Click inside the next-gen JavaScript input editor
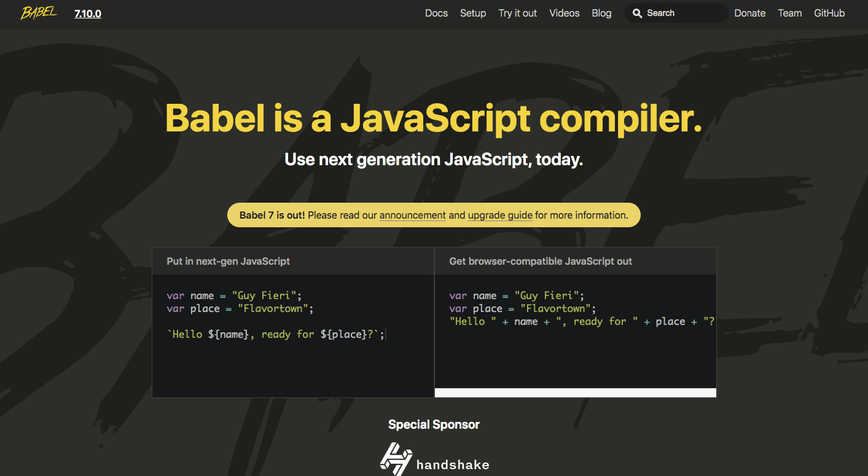 (x=293, y=336)
